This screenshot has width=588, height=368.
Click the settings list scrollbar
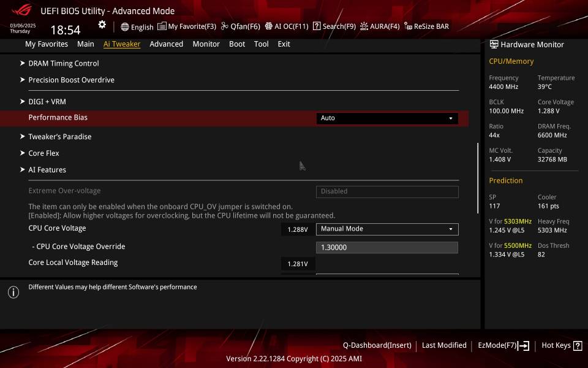[478, 178]
